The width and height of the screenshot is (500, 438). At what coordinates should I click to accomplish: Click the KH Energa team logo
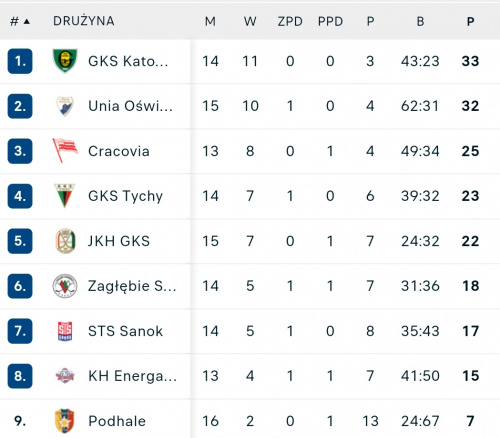(65, 376)
